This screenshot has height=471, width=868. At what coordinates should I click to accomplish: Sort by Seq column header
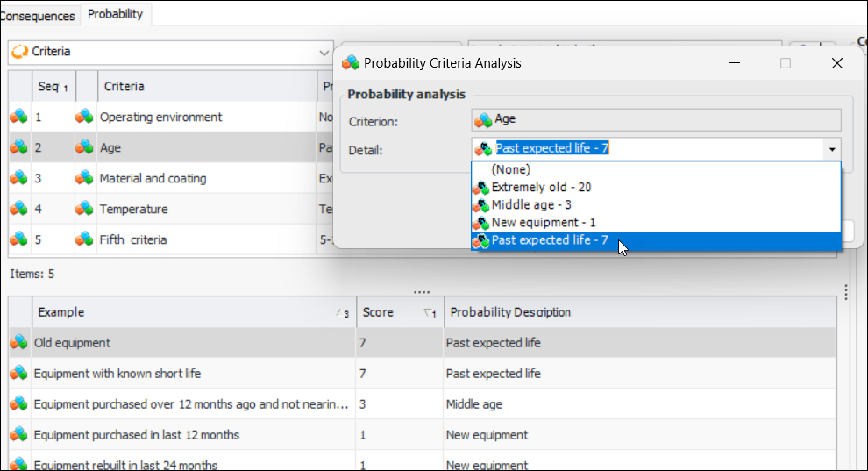(x=53, y=86)
